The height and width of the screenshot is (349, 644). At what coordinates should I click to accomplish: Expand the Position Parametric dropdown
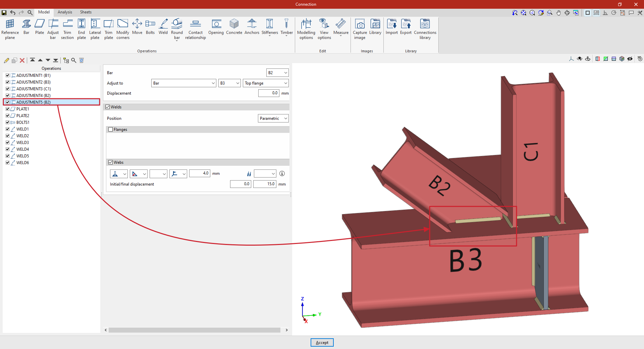coord(273,118)
